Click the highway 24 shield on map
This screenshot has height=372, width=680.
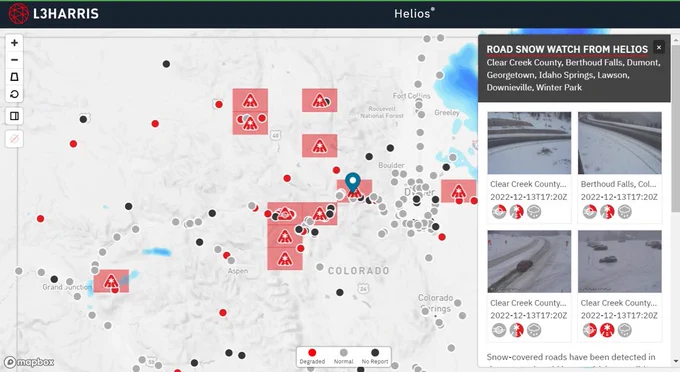pos(363,288)
